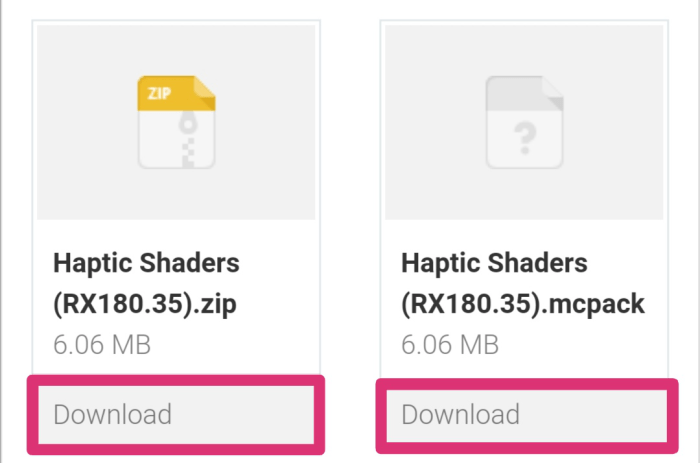Click the folded corner of the ZIP file icon
Viewport: 700px width, 463px height.
coord(205,93)
